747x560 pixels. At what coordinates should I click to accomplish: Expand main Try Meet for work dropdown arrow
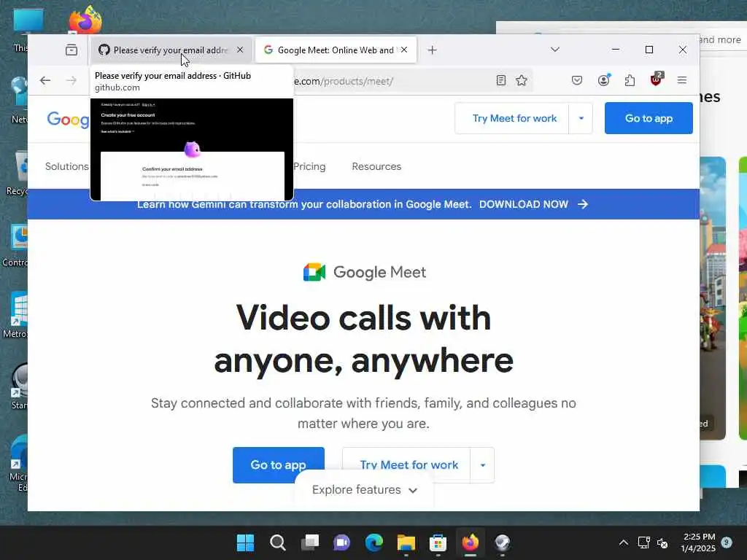pyautogui.click(x=483, y=464)
